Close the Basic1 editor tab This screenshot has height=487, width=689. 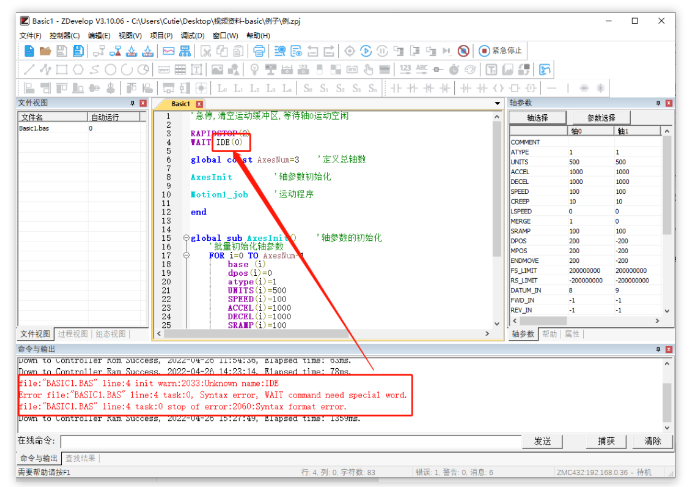click(199, 104)
